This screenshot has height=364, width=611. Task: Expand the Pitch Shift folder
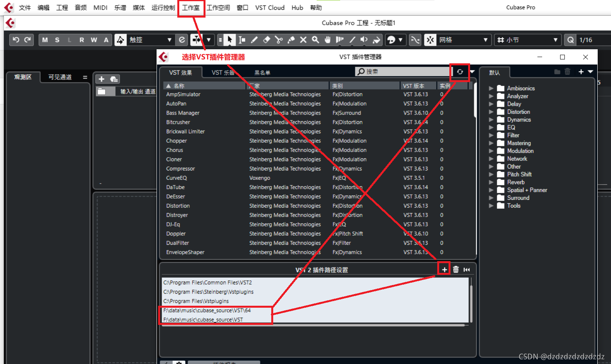pos(491,174)
